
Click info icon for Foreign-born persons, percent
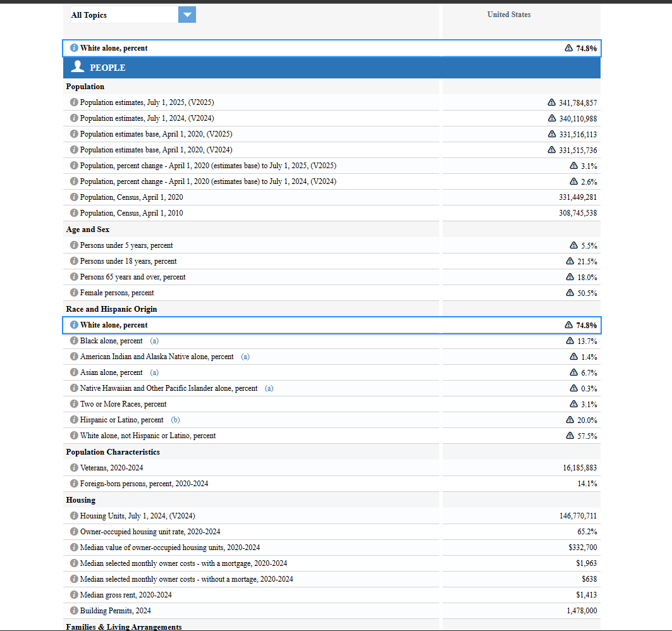pyautogui.click(x=74, y=484)
